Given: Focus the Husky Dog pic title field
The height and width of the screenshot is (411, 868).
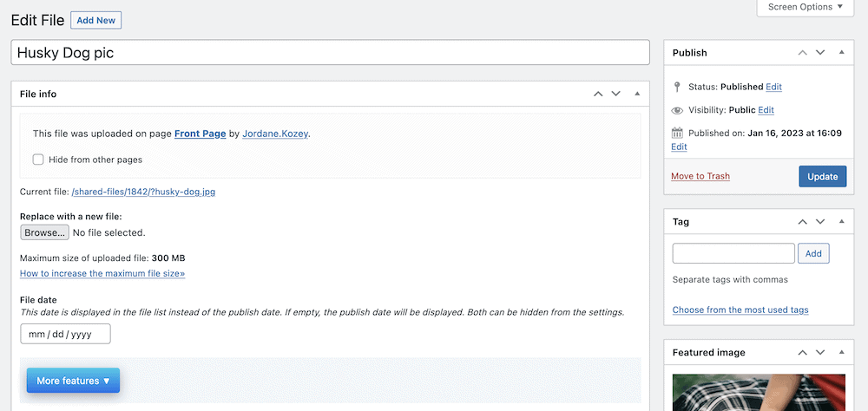Looking at the screenshot, I should click(330, 53).
